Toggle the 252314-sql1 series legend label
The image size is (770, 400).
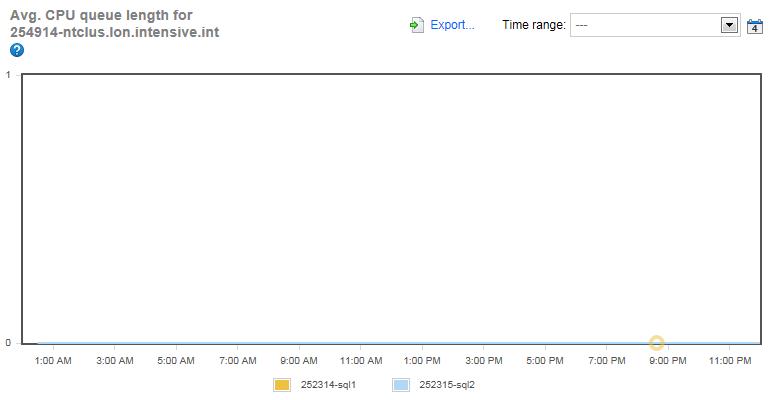pyautogui.click(x=328, y=384)
